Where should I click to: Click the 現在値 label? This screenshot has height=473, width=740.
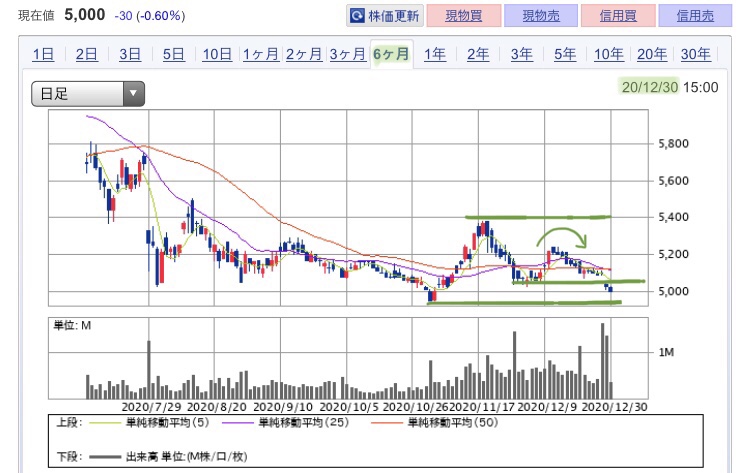[x=36, y=16]
